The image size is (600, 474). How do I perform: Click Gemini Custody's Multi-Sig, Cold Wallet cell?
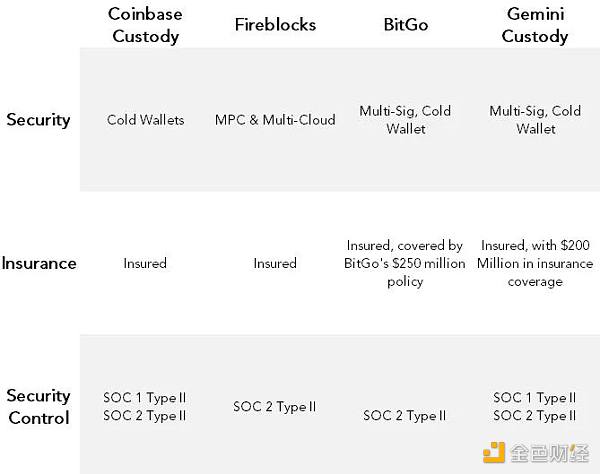point(535,120)
